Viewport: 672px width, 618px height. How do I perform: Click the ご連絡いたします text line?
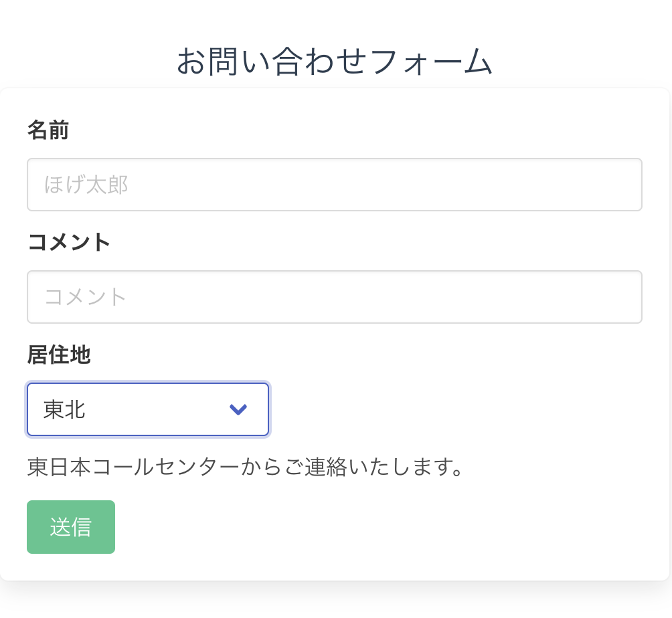tap(375, 467)
